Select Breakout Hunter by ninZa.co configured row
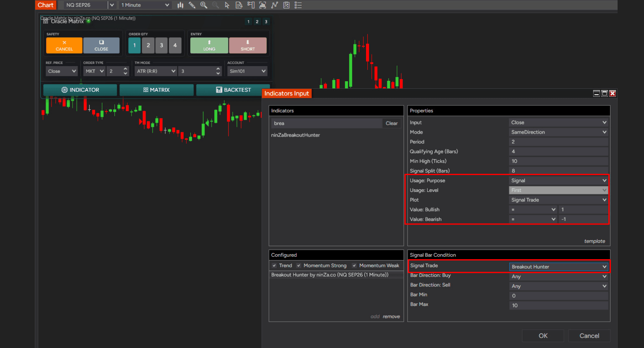Screen dimensions: 644x348 click(336, 275)
